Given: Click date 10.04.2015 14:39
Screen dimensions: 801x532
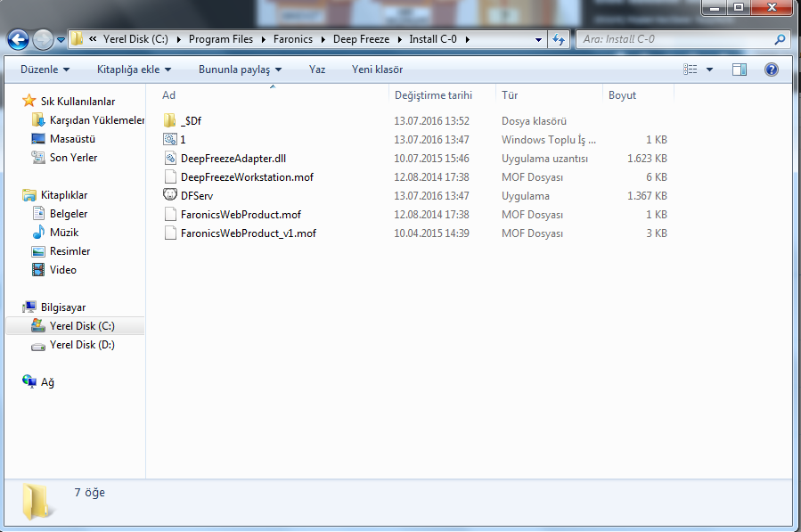Looking at the screenshot, I should 431,233.
